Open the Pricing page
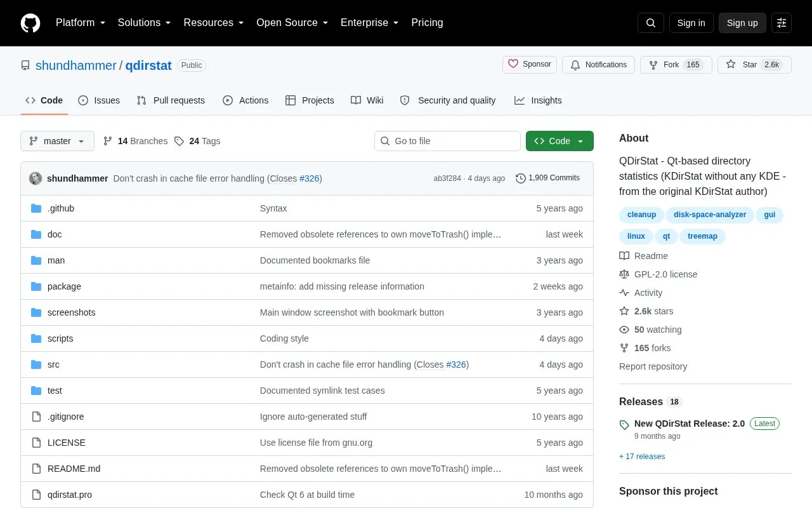Screen dimensions: 812x508 coord(427,23)
